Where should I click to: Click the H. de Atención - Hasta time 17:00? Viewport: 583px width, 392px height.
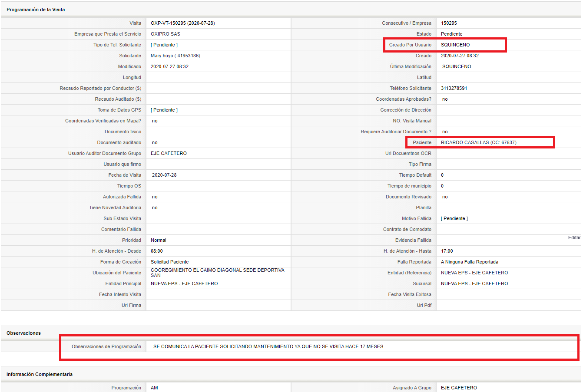click(x=447, y=251)
